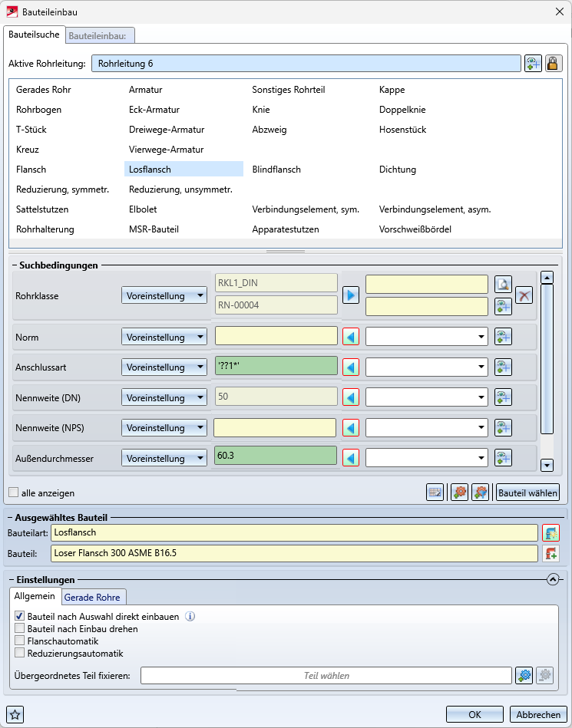Open Voreinstellung dropdown for Rohrklasse

(164, 296)
